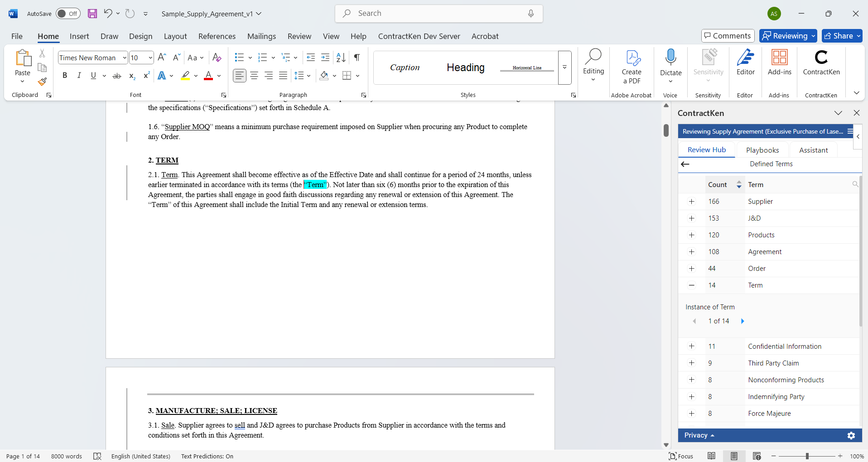This screenshot has width=868, height=462.
Task: Open the Comments pane
Action: 728,36
